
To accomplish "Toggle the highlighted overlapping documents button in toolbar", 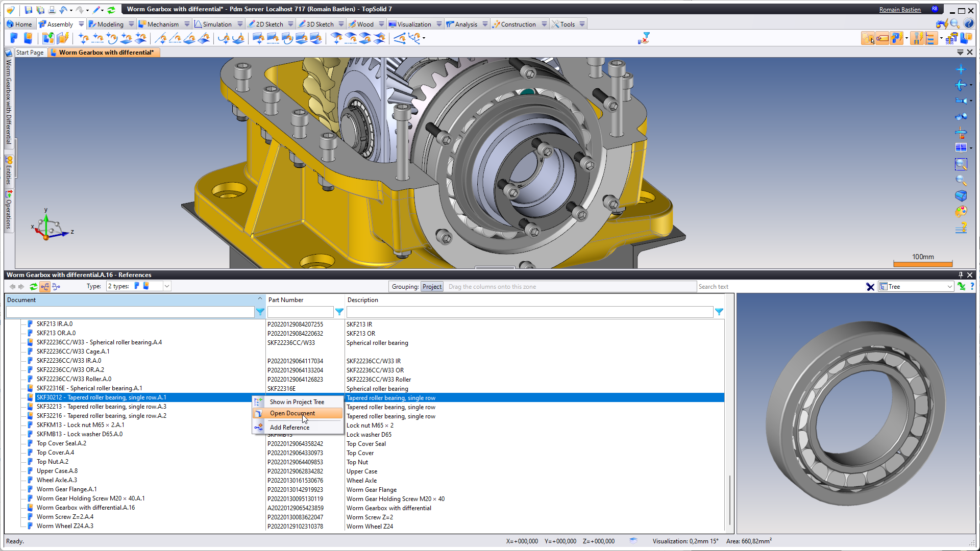I will point(868,38).
